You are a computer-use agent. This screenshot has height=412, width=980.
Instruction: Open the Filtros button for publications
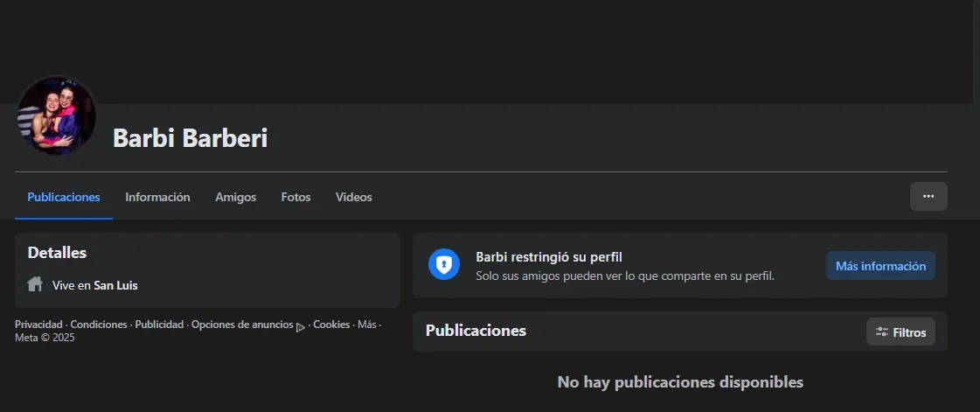[900, 332]
